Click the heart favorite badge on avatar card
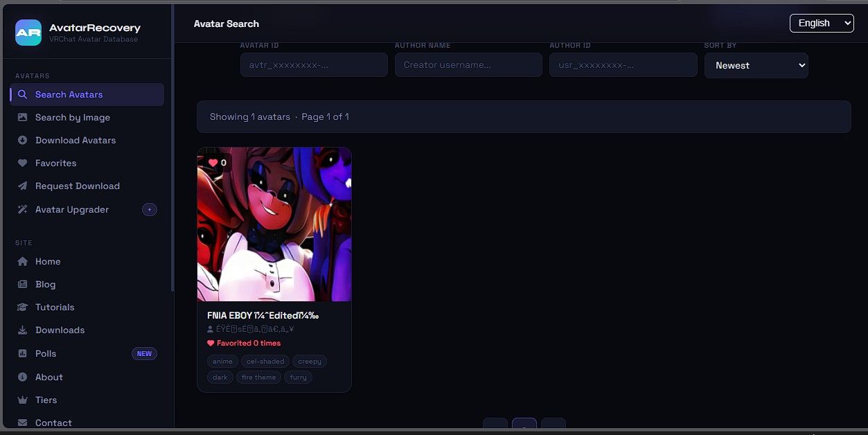Screen dimensions: 868x435 point(218,163)
